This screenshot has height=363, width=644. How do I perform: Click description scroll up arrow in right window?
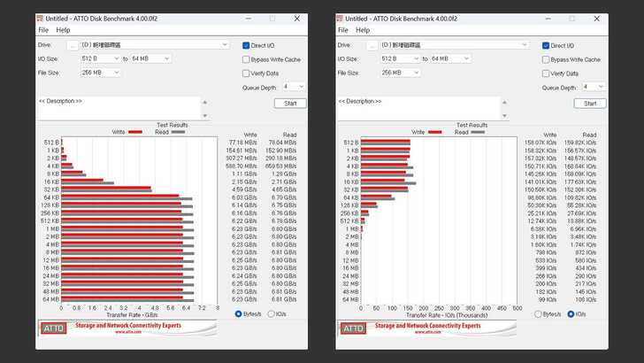tap(505, 102)
